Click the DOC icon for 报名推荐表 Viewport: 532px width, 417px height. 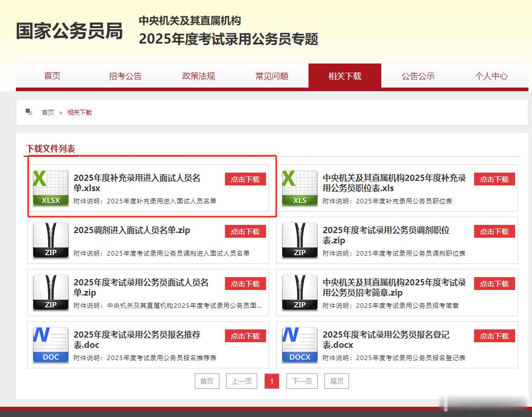(x=50, y=345)
